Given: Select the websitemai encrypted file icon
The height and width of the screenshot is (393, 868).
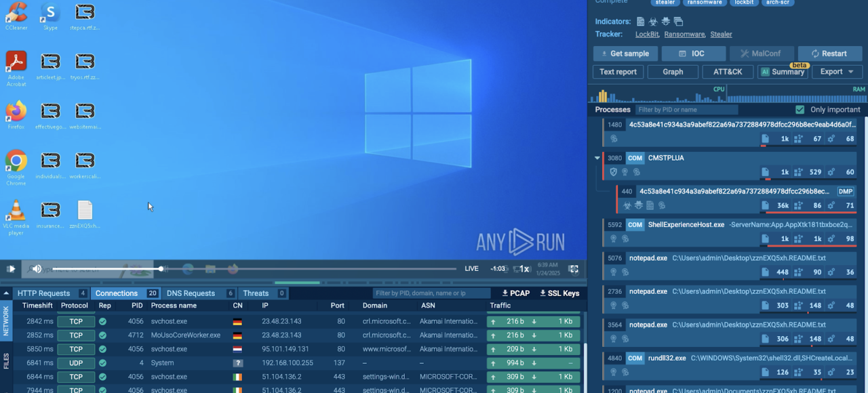Looking at the screenshot, I should coord(85,115).
